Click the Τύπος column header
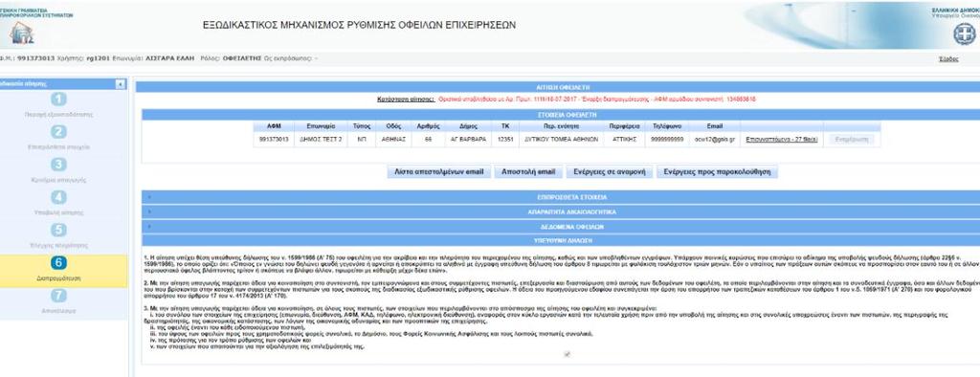 point(363,126)
